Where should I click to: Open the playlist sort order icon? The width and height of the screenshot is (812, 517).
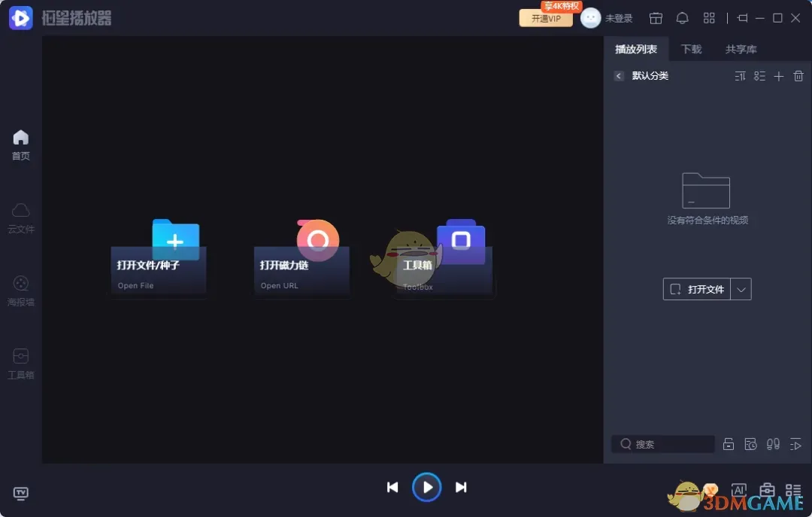click(740, 76)
